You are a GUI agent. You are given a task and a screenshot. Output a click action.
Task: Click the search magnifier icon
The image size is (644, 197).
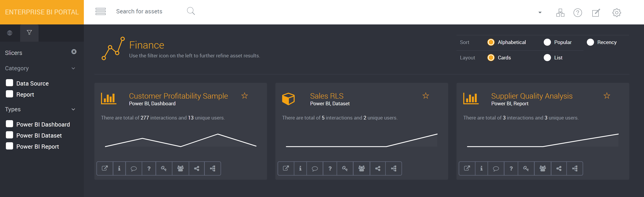click(191, 11)
